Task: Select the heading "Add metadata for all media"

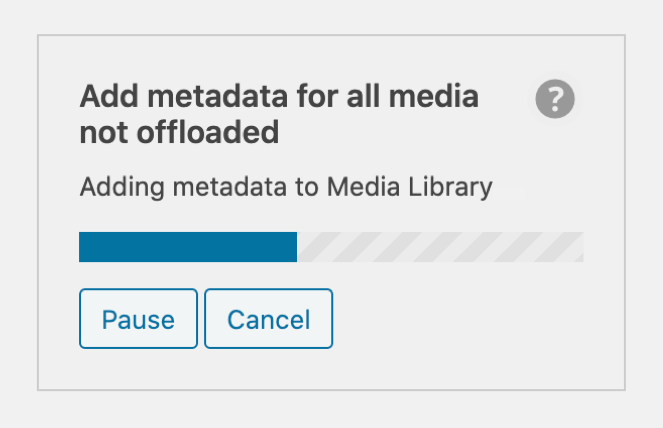Action: click(278, 98)
